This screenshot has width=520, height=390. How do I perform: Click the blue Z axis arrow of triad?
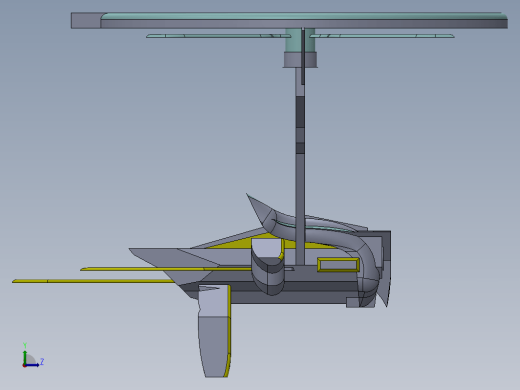(x=33, y=365)
